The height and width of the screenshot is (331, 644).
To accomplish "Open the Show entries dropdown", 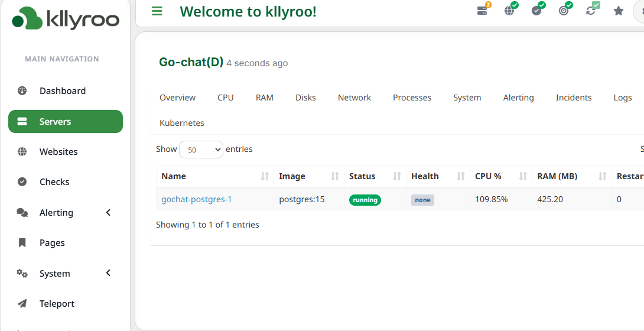I will point(201,150).
